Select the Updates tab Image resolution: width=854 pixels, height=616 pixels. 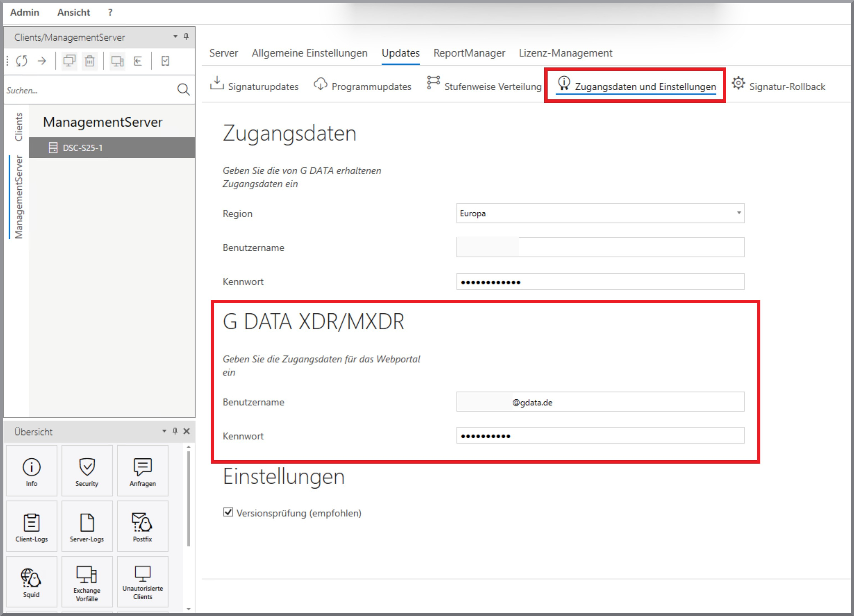(x=401, y=53)
